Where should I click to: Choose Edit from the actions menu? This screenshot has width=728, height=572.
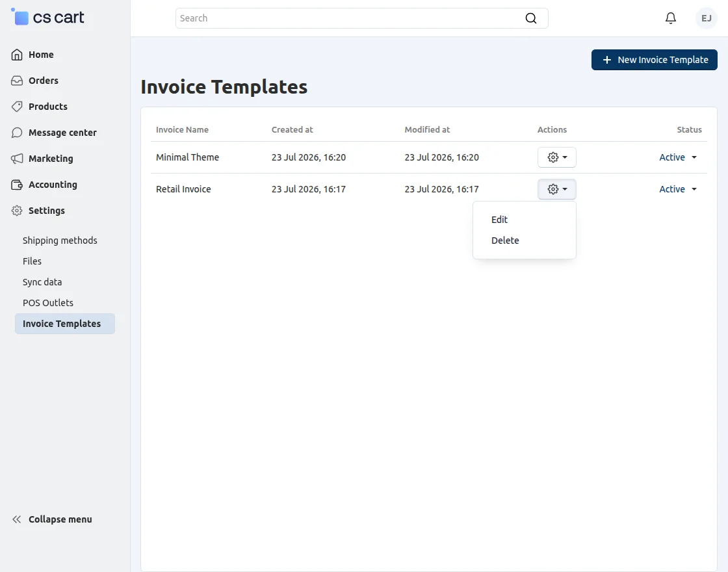click(499, 220)
